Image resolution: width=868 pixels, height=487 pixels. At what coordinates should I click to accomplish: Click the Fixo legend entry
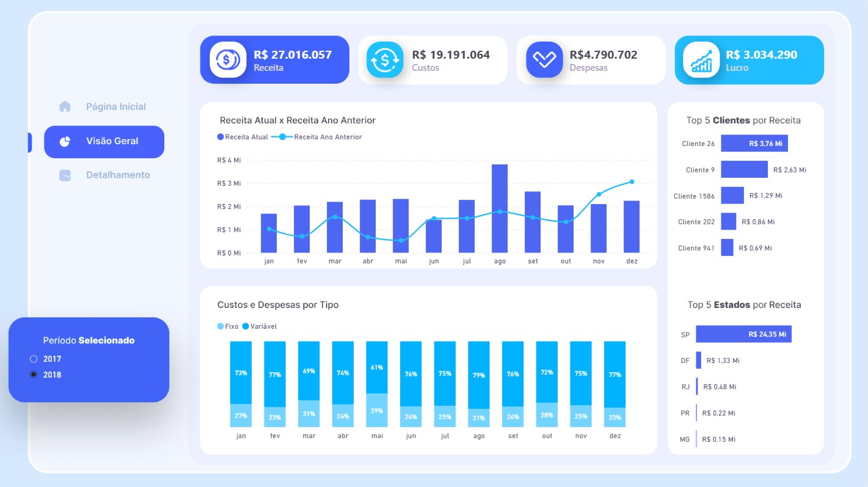point(228,326)
